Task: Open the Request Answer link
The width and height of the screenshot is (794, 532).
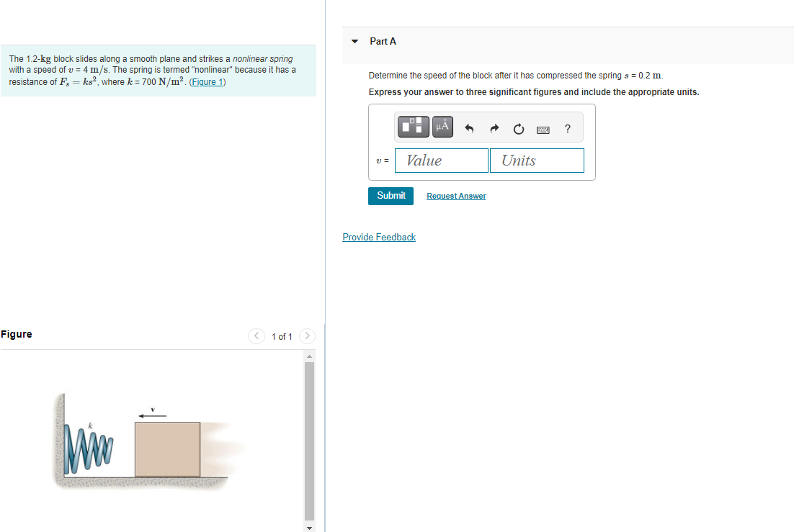Action: (455, 195)
